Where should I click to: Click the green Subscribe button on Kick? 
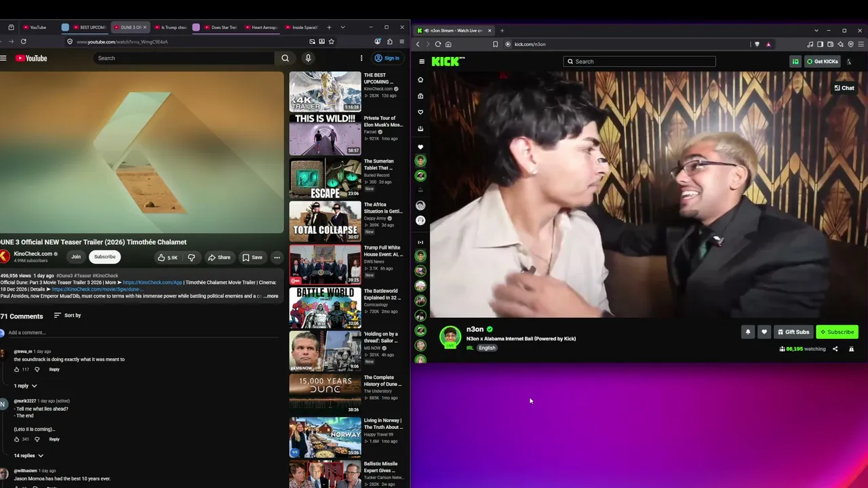(x=837, y=332)
